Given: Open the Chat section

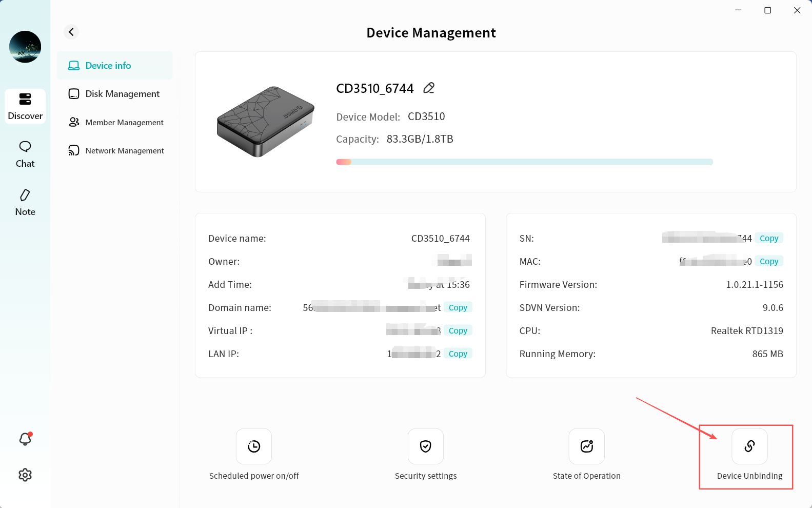Looking at the screenshot, I should 25,154.
